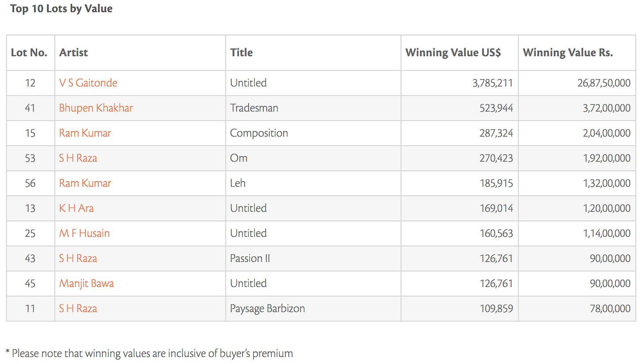Image resolution: width=644 pixels, height=364 pixels.
Task: Click the Lot No. column header
Action: [x=29, y=52]
